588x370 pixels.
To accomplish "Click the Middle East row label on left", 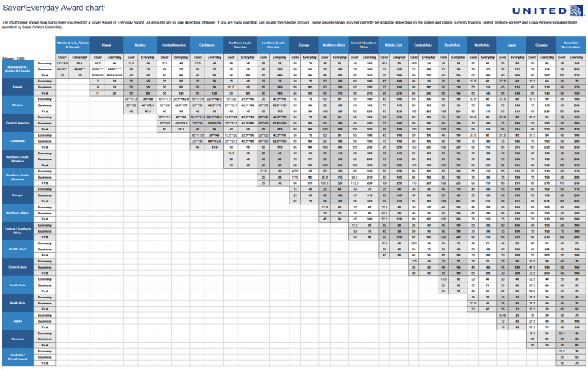I will 18,248.
